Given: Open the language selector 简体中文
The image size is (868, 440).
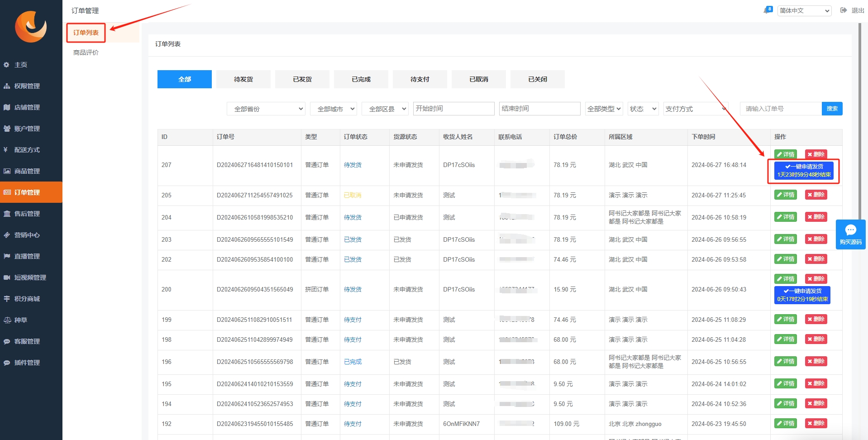Looking at the screenshot, I should pyautogui.click(x=805, y=10).
